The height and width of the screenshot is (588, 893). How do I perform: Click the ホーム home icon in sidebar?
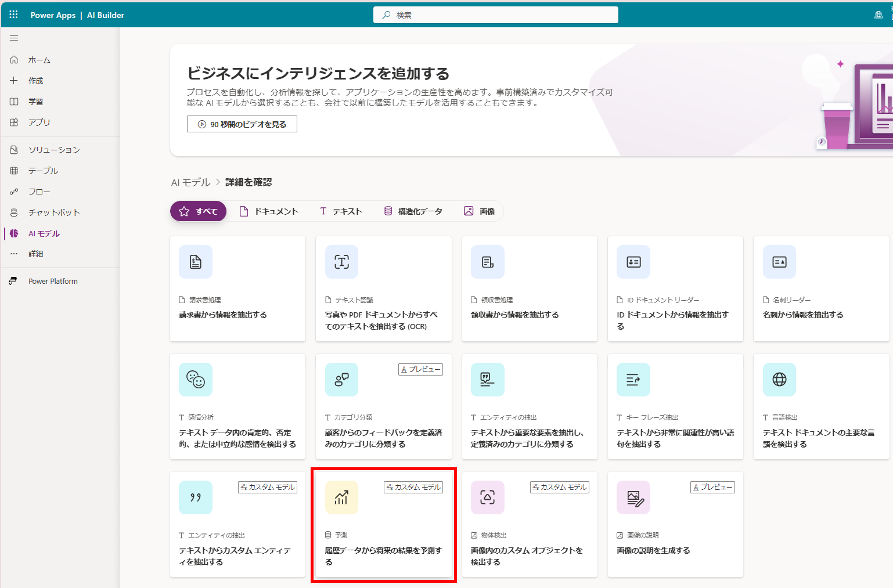(14, 60)
